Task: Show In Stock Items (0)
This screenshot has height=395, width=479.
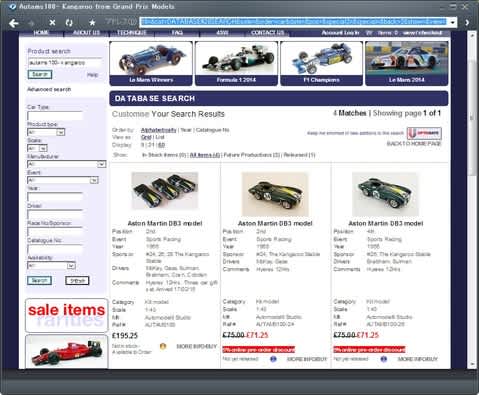Action: 164,155
